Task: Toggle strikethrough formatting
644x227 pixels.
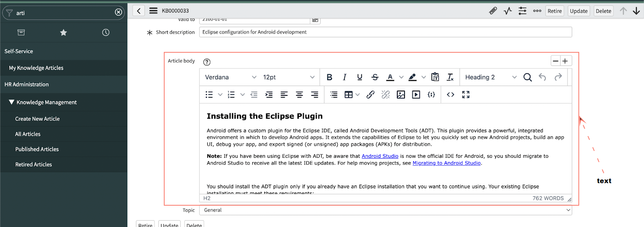Action: coord(375,77)
